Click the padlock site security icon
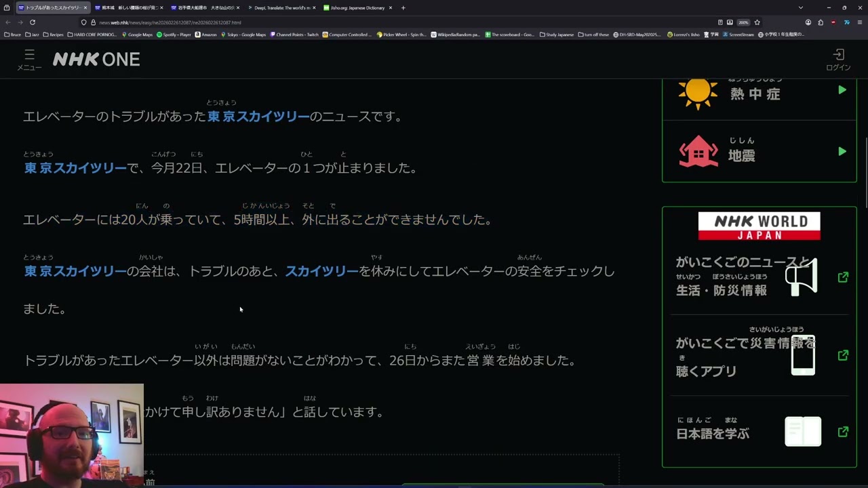Viewport: 868px width, 488px height. [93, 22]
